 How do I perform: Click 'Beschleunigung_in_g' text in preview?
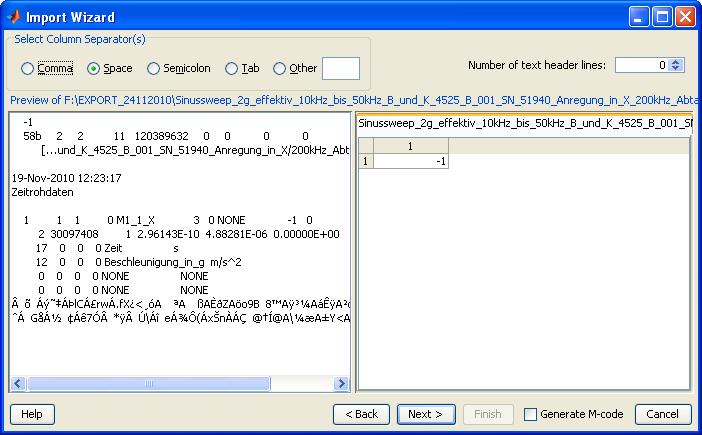tap(154, 262)
